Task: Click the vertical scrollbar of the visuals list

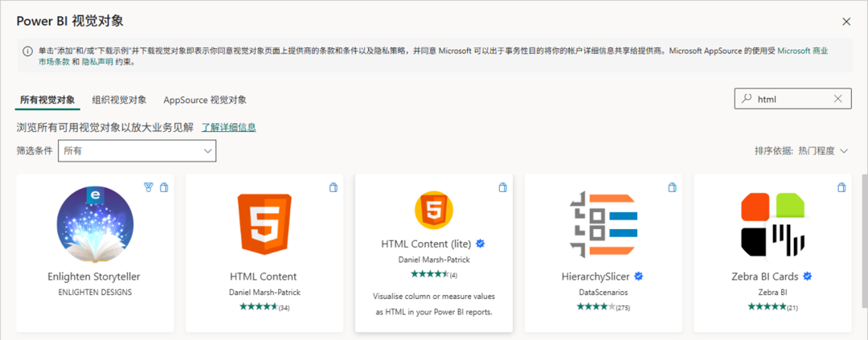Action: [x=864, y=240]
